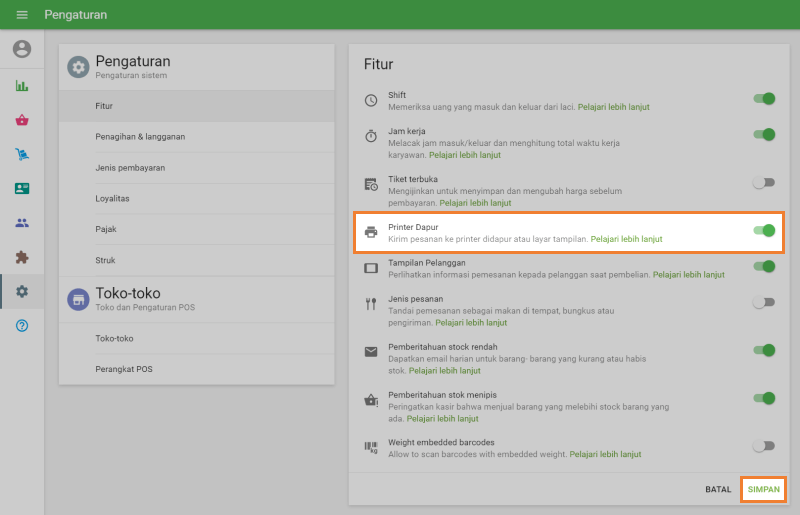Enable the Tiket terbuka toggle
The image size is (800, 515).
(x=764, y=183)
